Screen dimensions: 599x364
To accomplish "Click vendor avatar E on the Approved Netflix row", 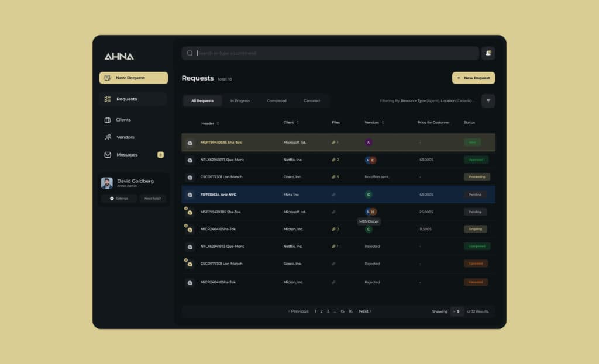I will (x=373, y=160).
